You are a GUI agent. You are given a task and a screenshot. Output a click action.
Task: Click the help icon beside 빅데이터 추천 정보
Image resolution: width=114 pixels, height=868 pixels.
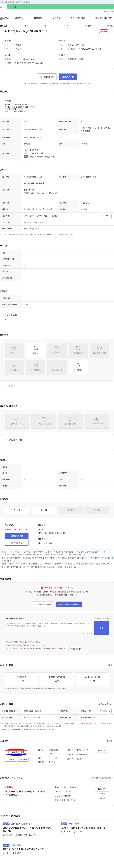pos(19,816)
